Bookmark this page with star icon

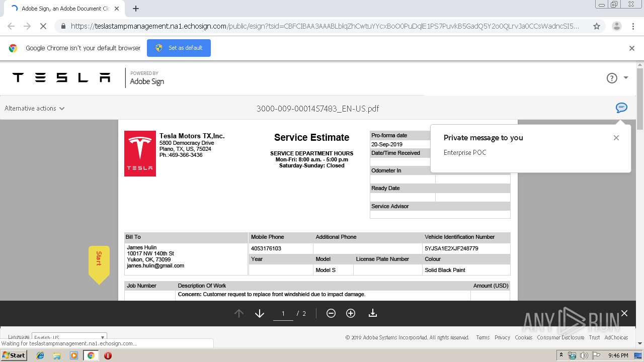click(597, 26)
